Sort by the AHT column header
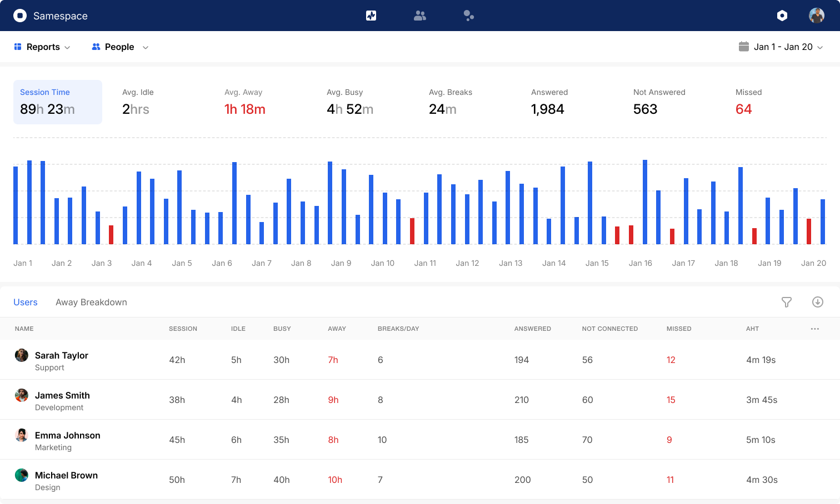840x504 pixels. 752,329
